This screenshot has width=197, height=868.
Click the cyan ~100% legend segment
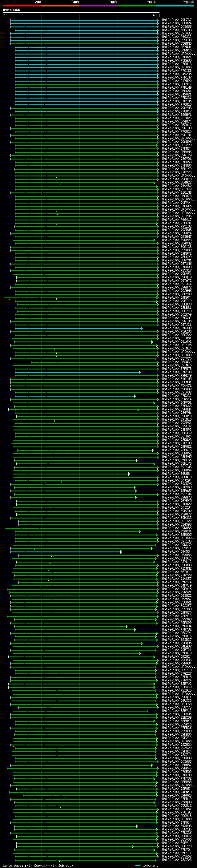(x=175, y=6)
